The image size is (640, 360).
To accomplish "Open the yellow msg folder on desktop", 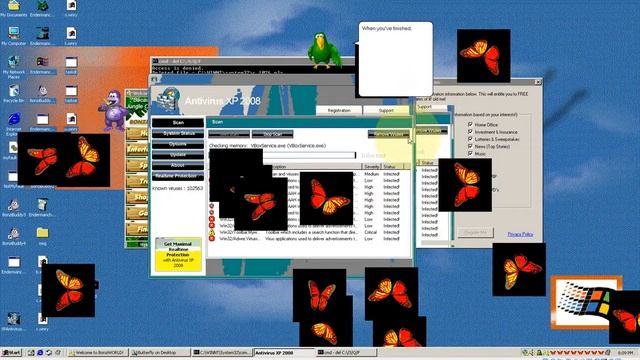I will [42, 236].
